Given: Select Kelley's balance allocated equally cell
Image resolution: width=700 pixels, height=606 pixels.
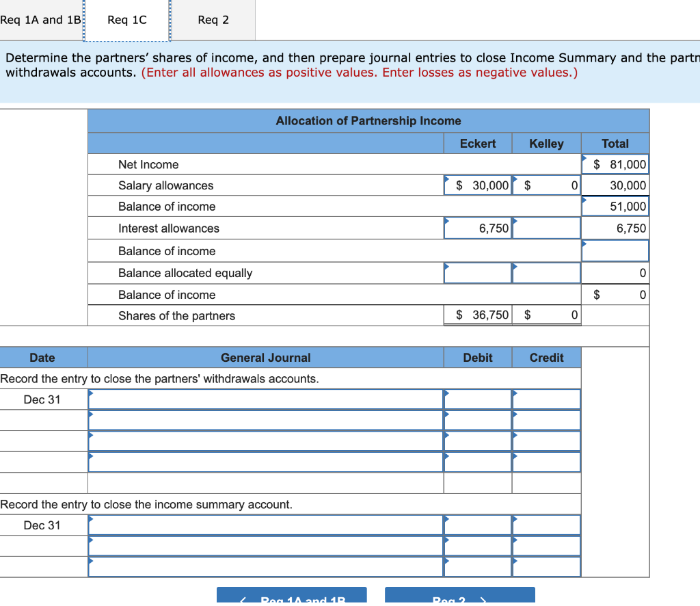Looking at the screenshot, I should pyautogui.click(x=546, y=272).
